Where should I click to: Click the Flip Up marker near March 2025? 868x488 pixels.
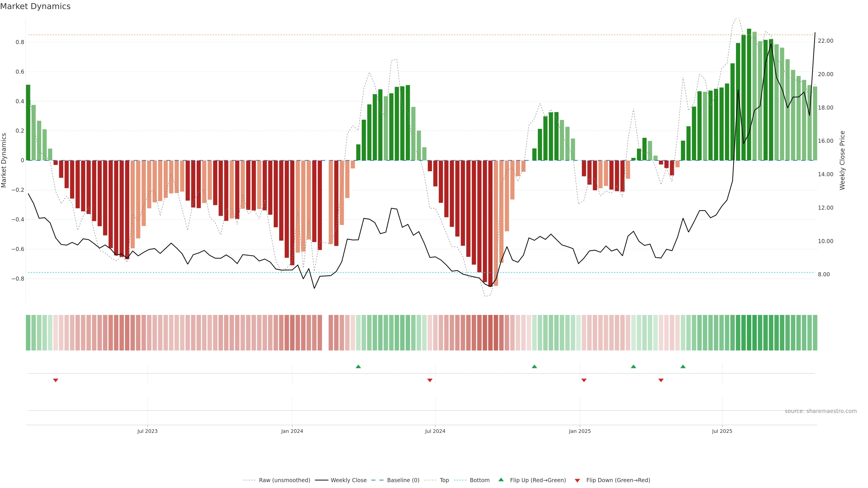click(633, 366)
